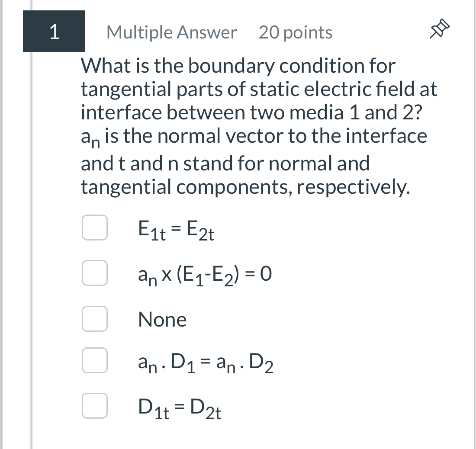Click the Multiple Answer label
This screenshot has height=449, width=476.
pyautogui.click(x=171, y=32)
